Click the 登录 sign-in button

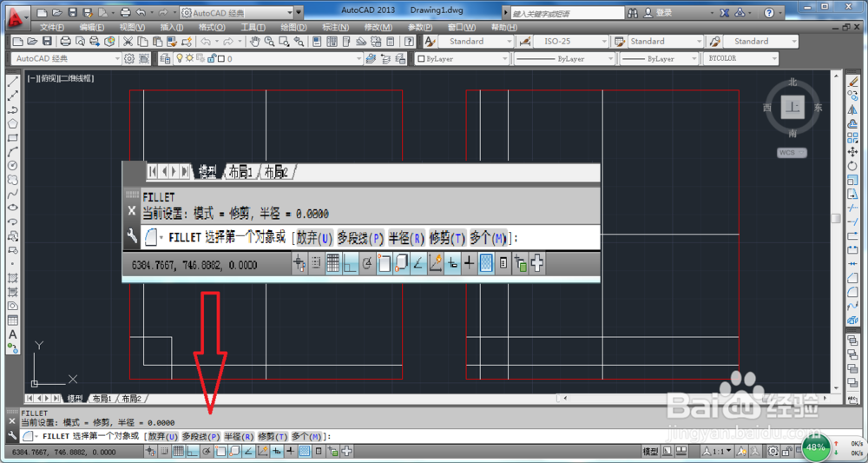[658, 13]
